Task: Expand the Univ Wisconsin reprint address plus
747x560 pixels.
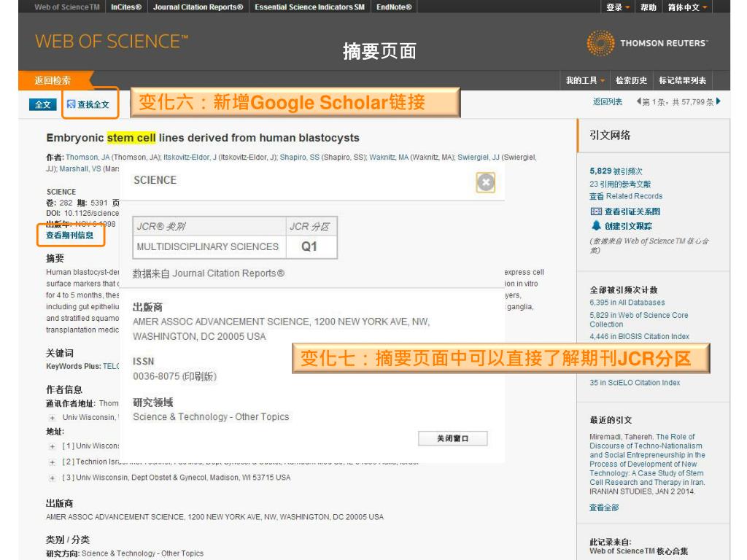Action: point(53,418)
